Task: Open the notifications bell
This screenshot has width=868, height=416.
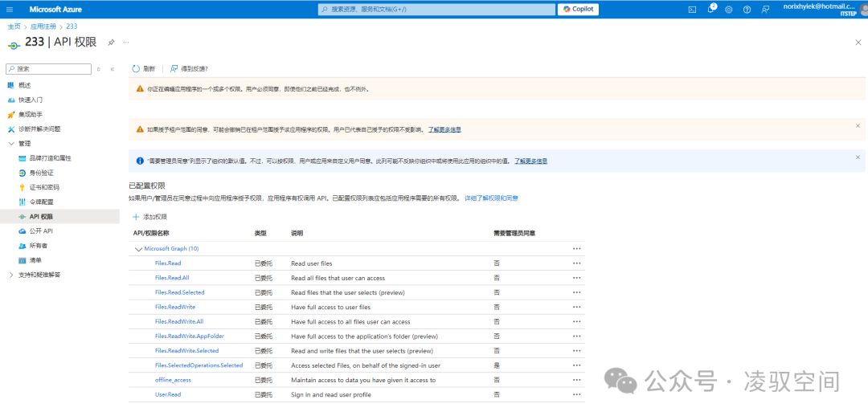Action: tap(710, 9)
